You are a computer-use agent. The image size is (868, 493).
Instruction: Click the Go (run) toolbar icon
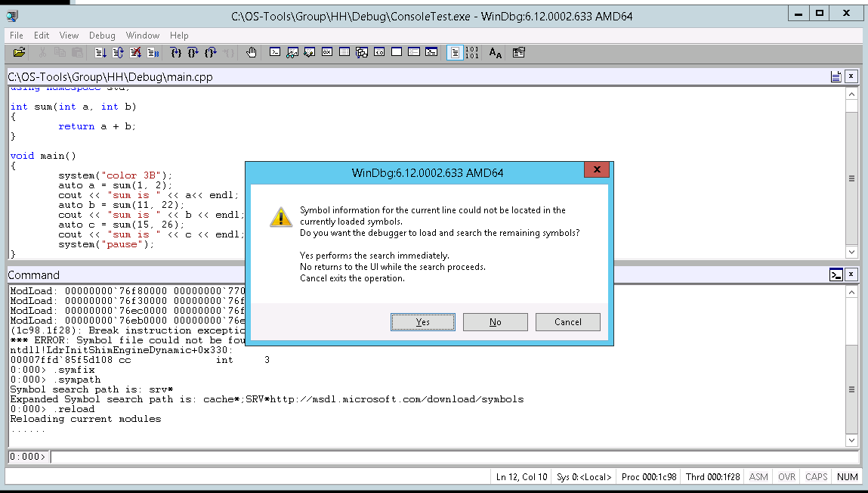(x=100, y=53)
